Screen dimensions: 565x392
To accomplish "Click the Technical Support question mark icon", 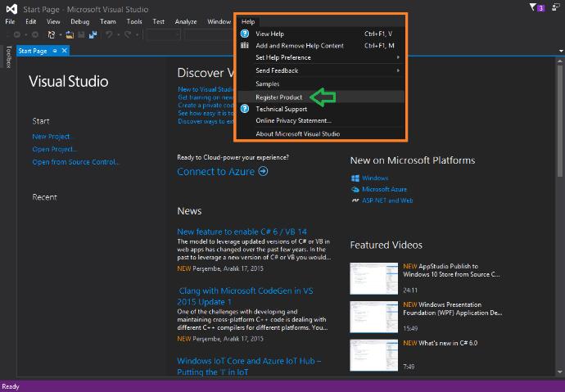I will click(245, 109).
